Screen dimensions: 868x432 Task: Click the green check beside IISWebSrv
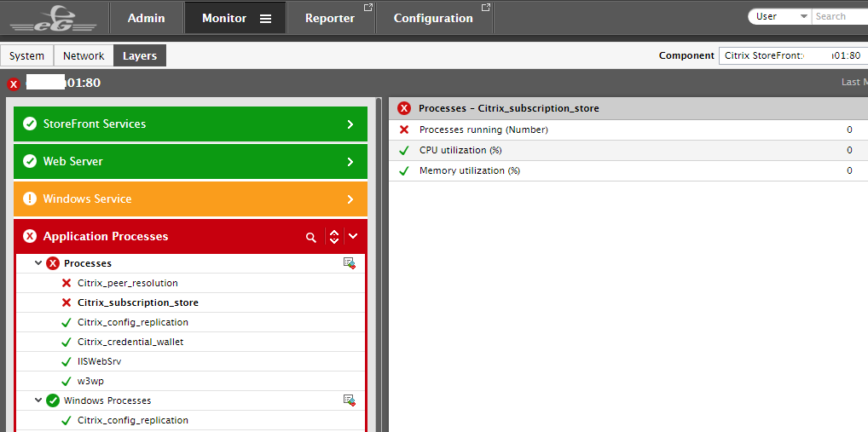tap(67, 362)
